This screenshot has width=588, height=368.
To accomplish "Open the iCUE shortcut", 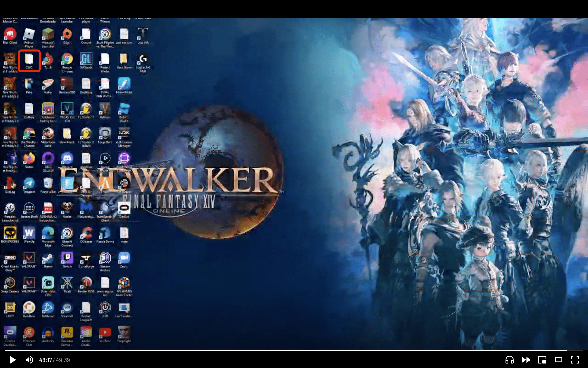I will 105,310.
